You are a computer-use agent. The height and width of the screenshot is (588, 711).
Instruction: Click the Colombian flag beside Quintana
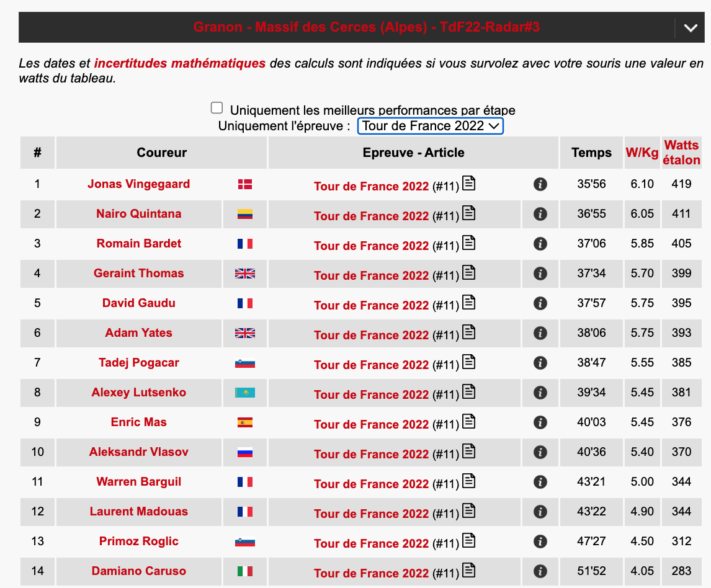click(x=245, y=214)
